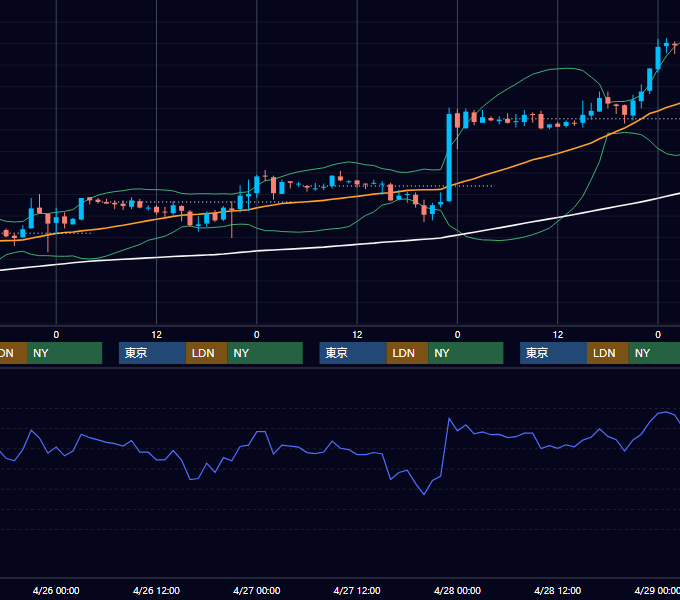Click the 4/27 12:00 date label

[x=357, y=590]
